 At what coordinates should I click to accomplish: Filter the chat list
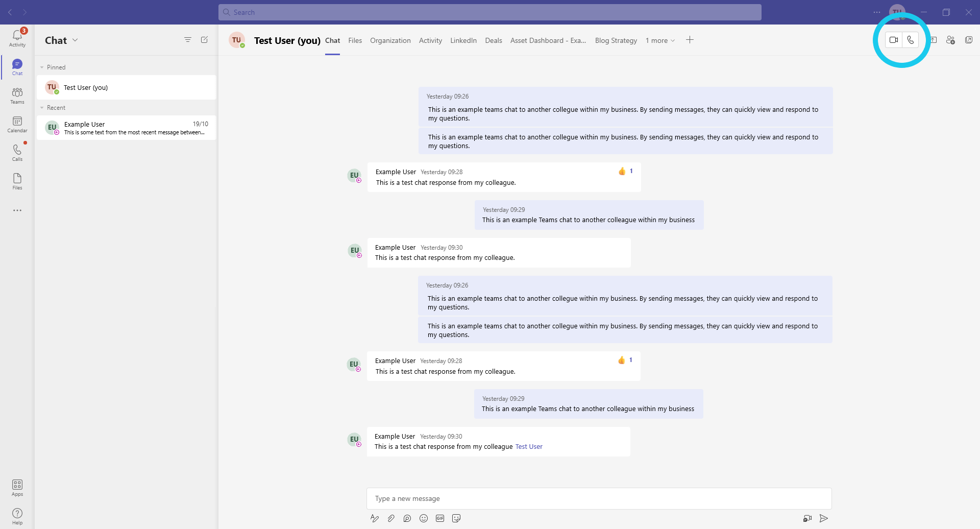click(x=188, y=40)
